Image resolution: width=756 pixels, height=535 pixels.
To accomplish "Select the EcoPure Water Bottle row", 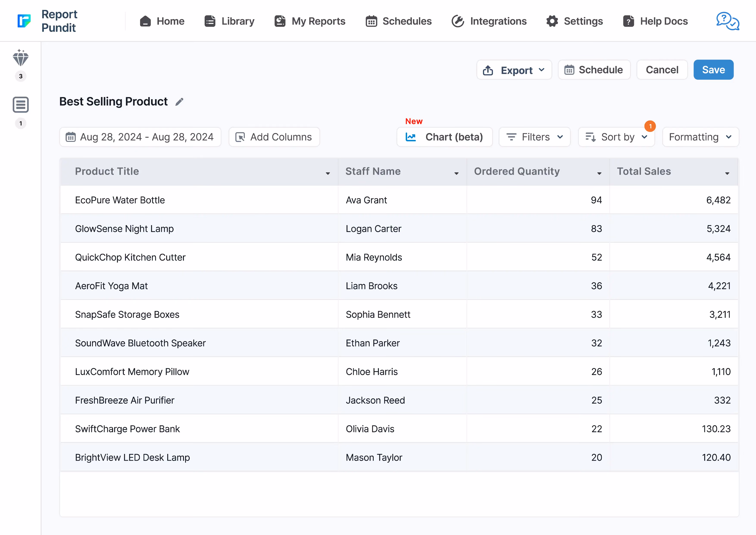I will click(399, 200).
